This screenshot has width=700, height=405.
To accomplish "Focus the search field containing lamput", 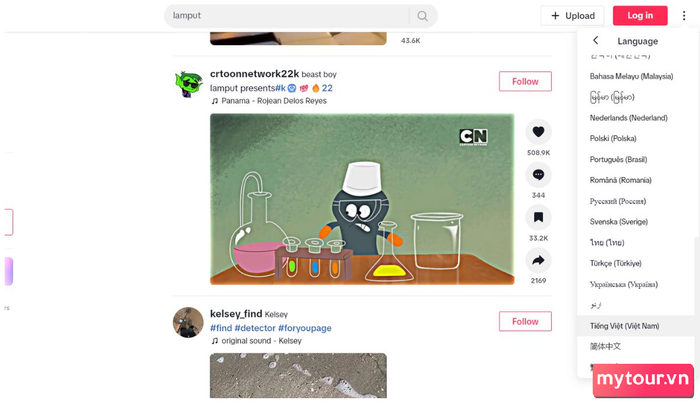I will (288, 16).
